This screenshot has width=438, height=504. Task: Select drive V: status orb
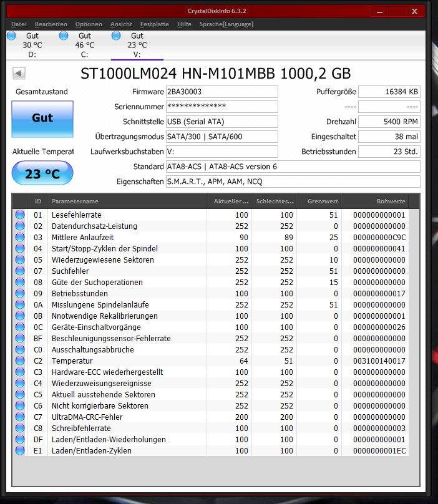(x=116, y=36)
